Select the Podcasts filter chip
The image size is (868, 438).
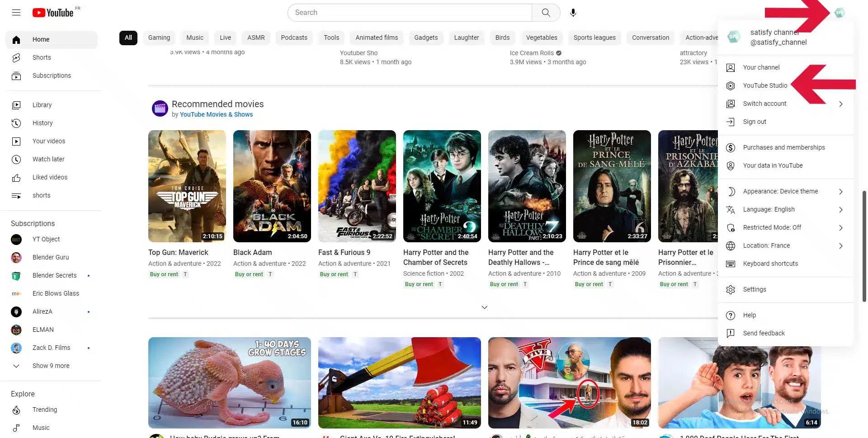coord(294,38)
